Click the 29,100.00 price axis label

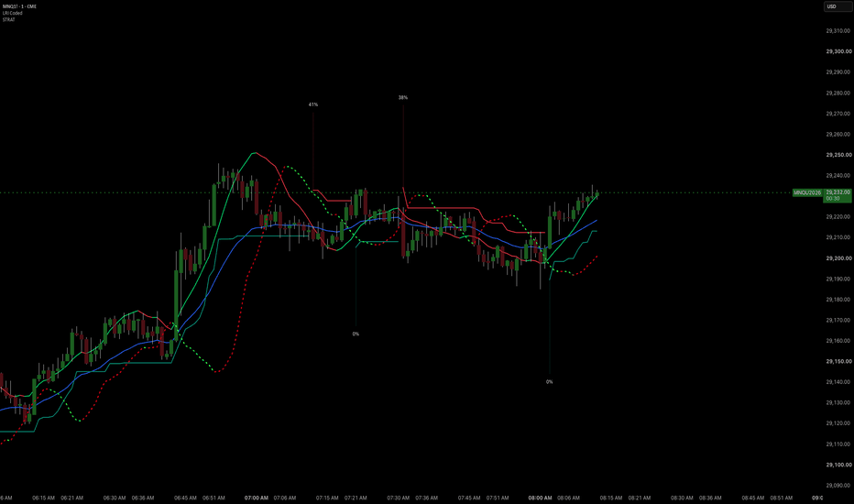[838, 465]
